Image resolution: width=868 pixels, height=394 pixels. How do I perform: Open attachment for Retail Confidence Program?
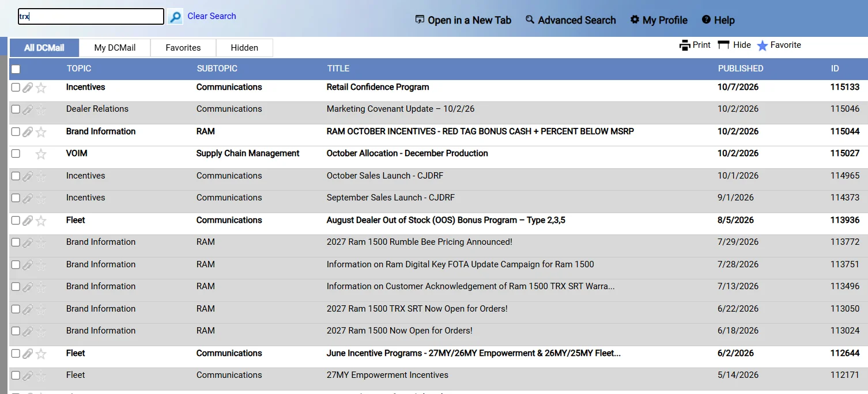[28, 88]
